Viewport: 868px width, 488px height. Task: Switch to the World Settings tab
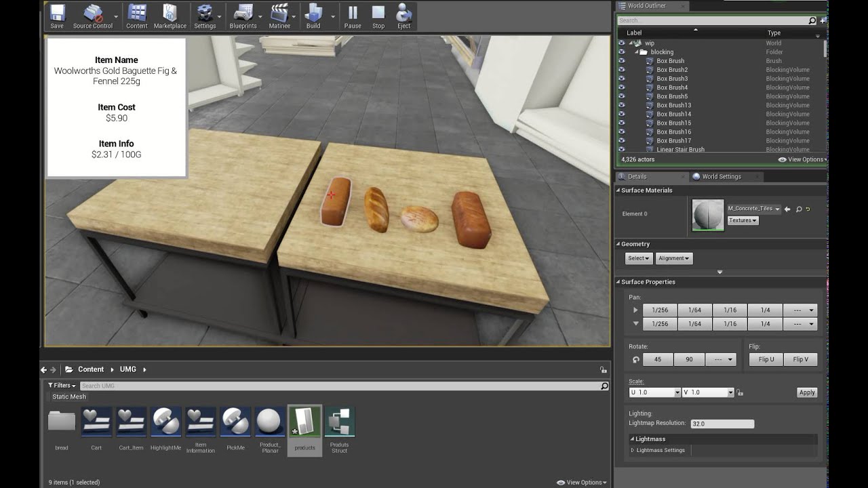(x=721, y=177)
